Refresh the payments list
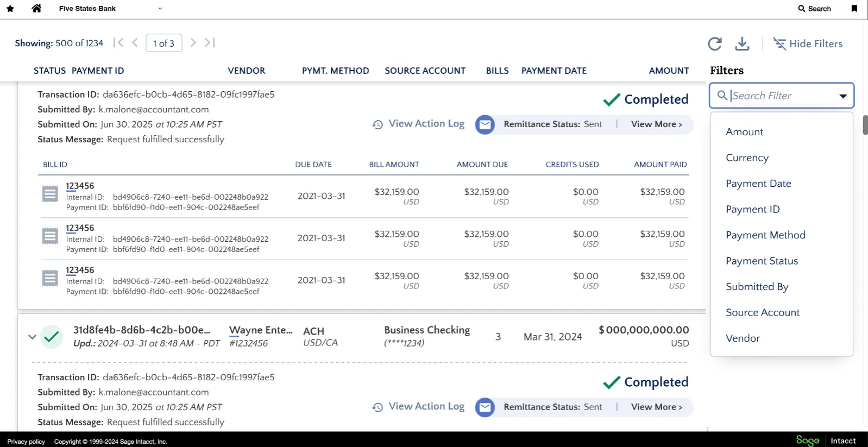 [715, 43]
